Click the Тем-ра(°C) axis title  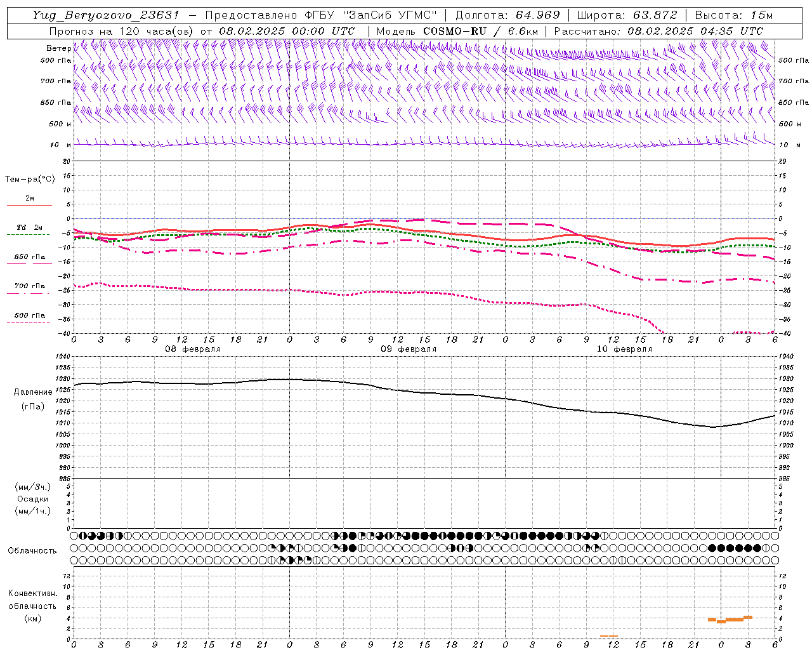(x=30, y=180)
